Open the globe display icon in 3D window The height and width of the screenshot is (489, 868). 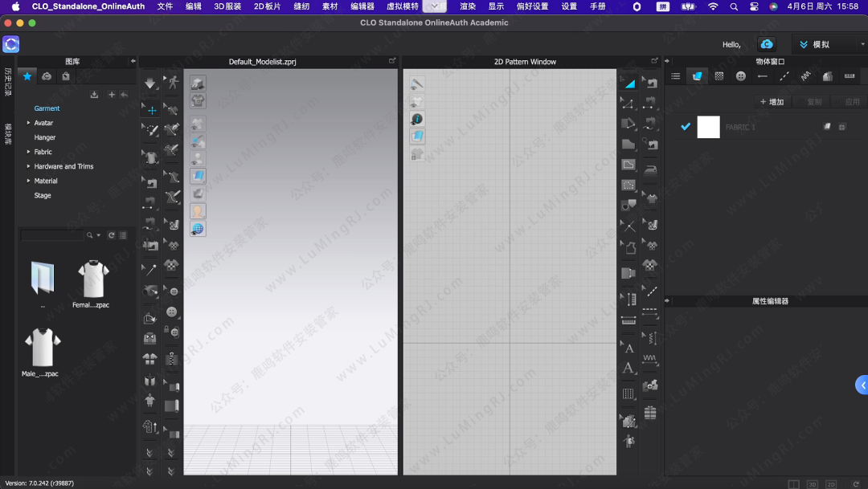[x=198, y=229]
